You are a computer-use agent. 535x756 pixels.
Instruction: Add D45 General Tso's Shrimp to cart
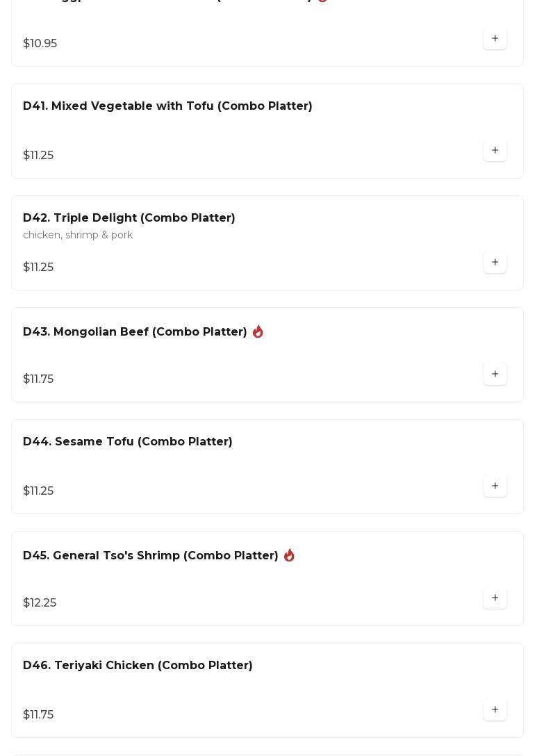pyautogui.click(x=495, y=598)
